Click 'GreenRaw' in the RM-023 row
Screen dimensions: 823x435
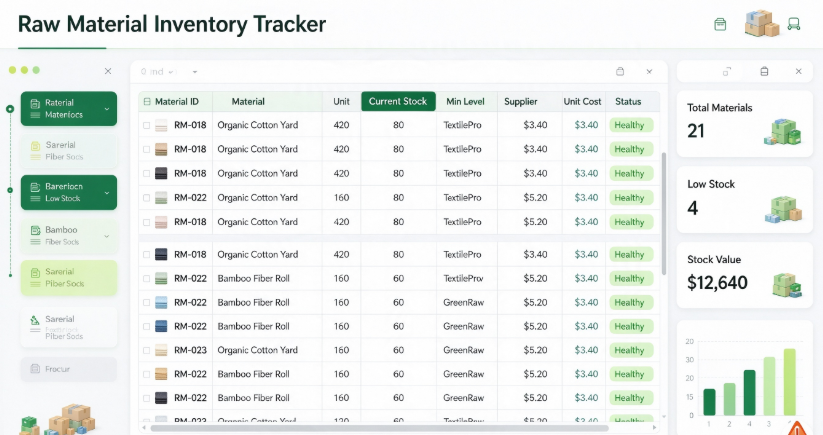pos(463,350)
